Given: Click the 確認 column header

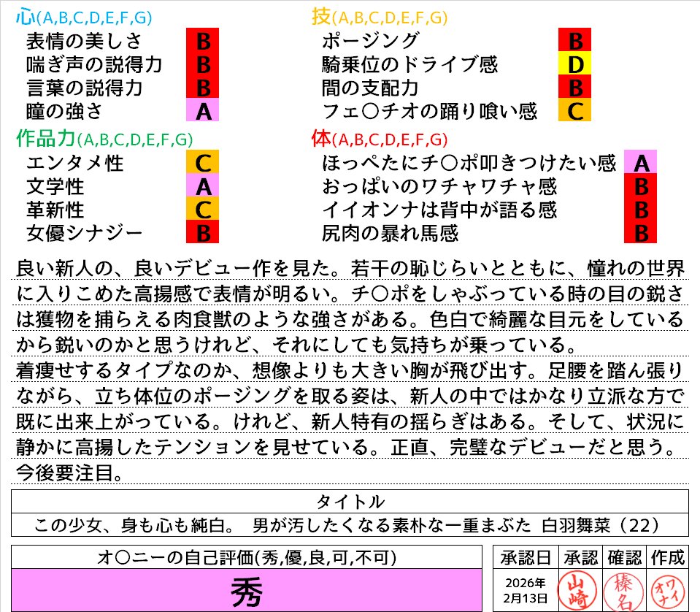Looking at the screenshot, I should 624,557.
